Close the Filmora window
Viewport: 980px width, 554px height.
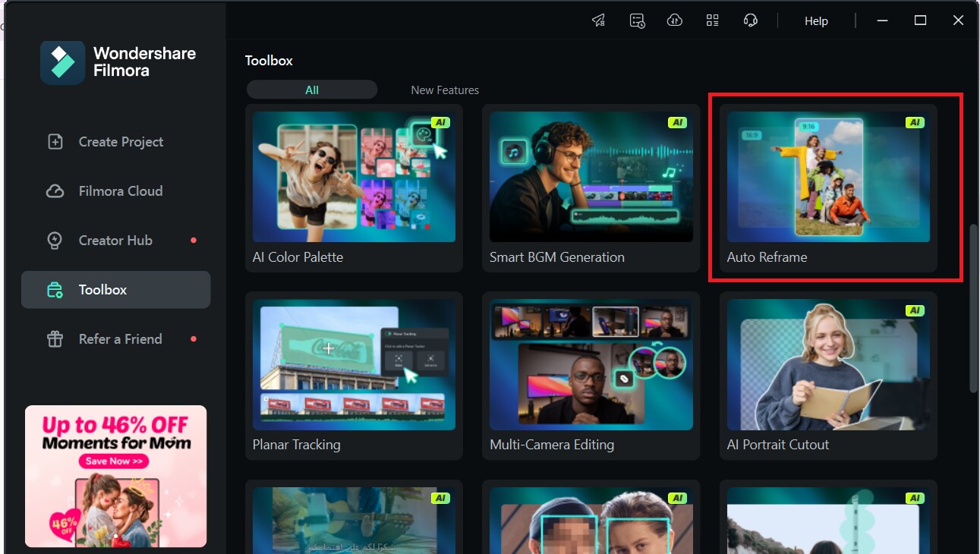tap(958, 20)
